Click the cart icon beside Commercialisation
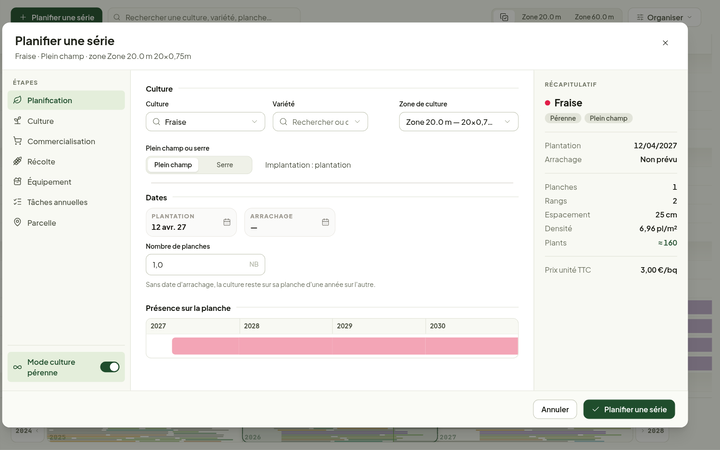Screen dimensions: 720x450 point(17,141)
